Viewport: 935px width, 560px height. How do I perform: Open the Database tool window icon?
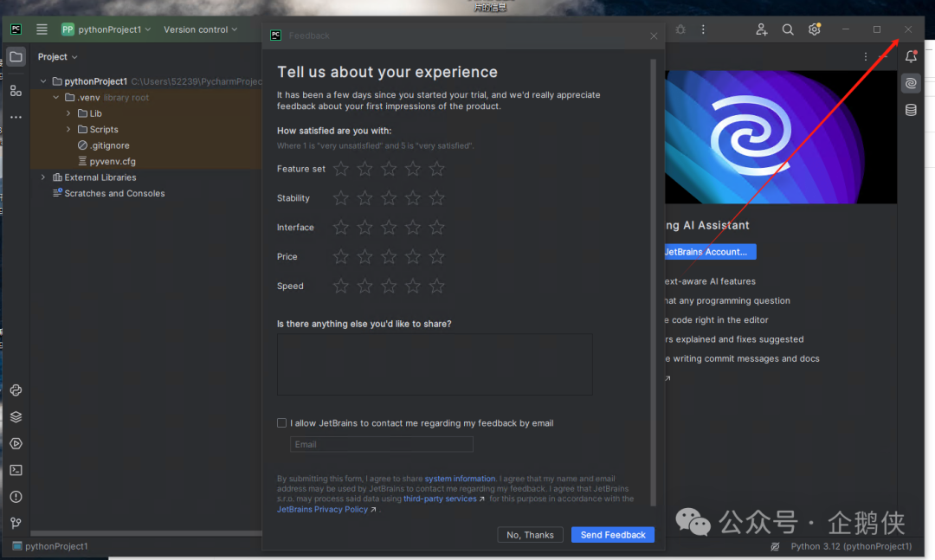pyautogui.click(x=911, y=110)
